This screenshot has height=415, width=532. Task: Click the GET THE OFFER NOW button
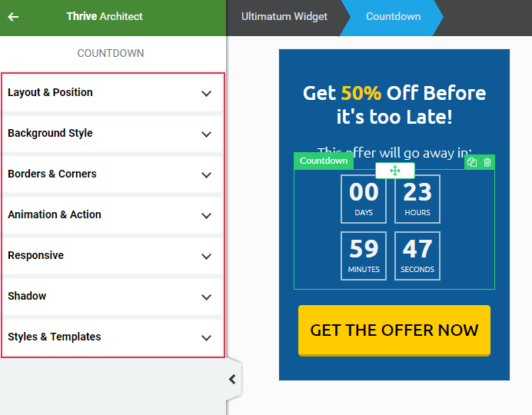[394, 330]
